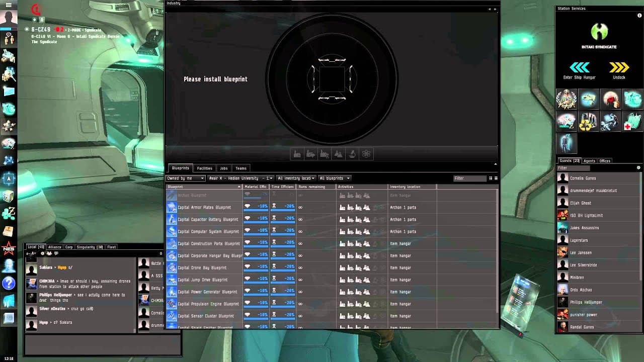Image resolution: width=644 pixels, height=362 pixels.
Task: Switch to the Jobs tab
Action: pyautogui.click(x=224, y=168)
